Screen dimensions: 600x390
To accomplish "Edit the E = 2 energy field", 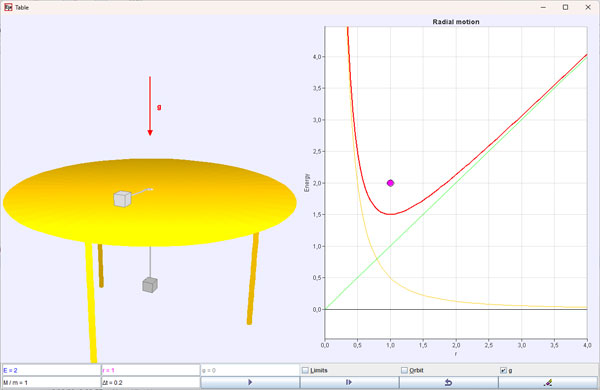I will (51, 370).
